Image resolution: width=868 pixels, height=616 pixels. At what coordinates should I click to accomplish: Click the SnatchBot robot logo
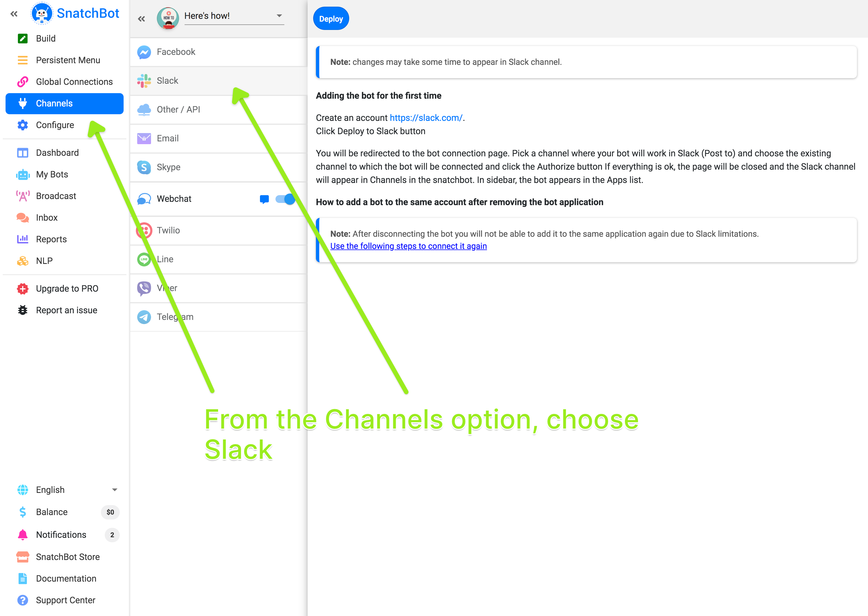tap(42, 14)
